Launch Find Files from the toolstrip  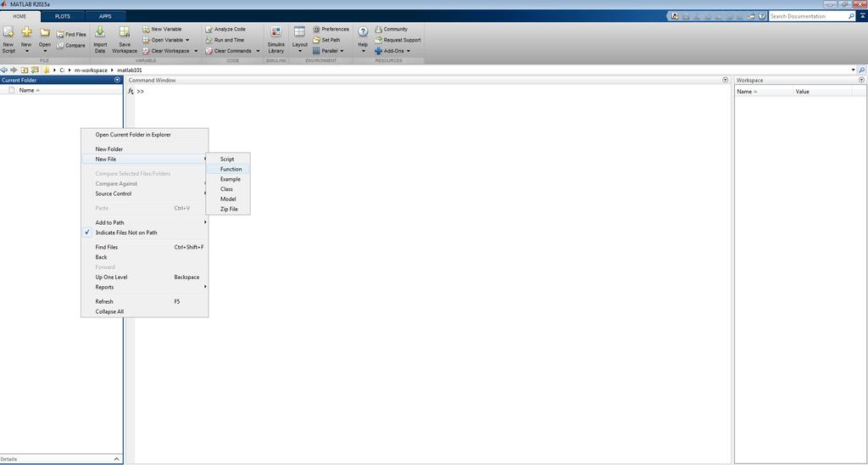pos(71,34)
